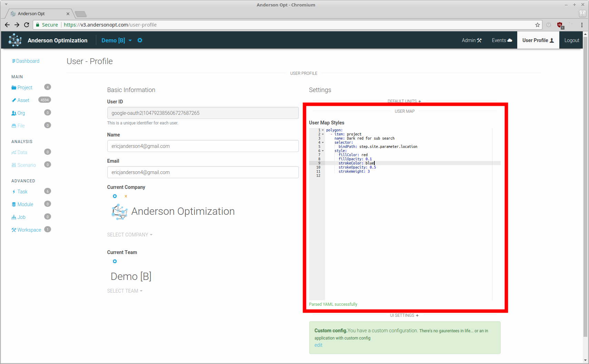This screenshot has width=589, height=364.
Task: Reload the page in browser
Action: (27, 25)
